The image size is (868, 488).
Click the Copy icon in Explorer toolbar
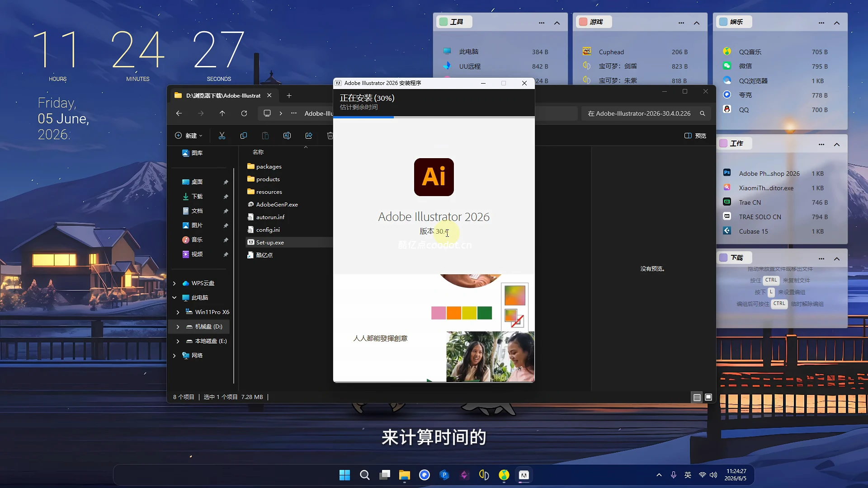point(243,136)
